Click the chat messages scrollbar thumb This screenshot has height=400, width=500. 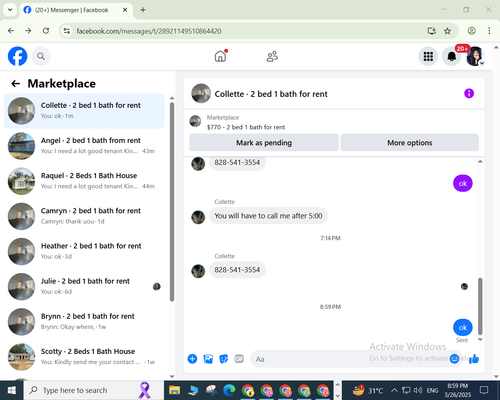coord(480,306)
